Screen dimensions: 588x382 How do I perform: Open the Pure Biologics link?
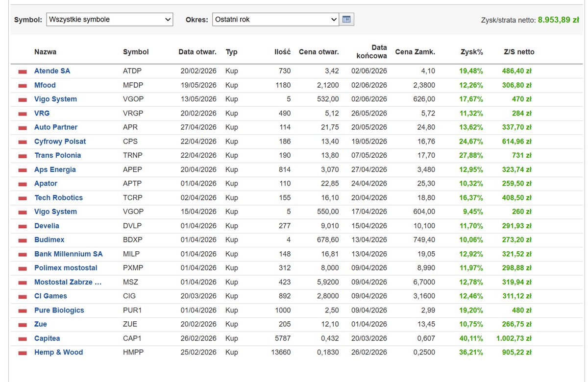[x=59, y=310]
